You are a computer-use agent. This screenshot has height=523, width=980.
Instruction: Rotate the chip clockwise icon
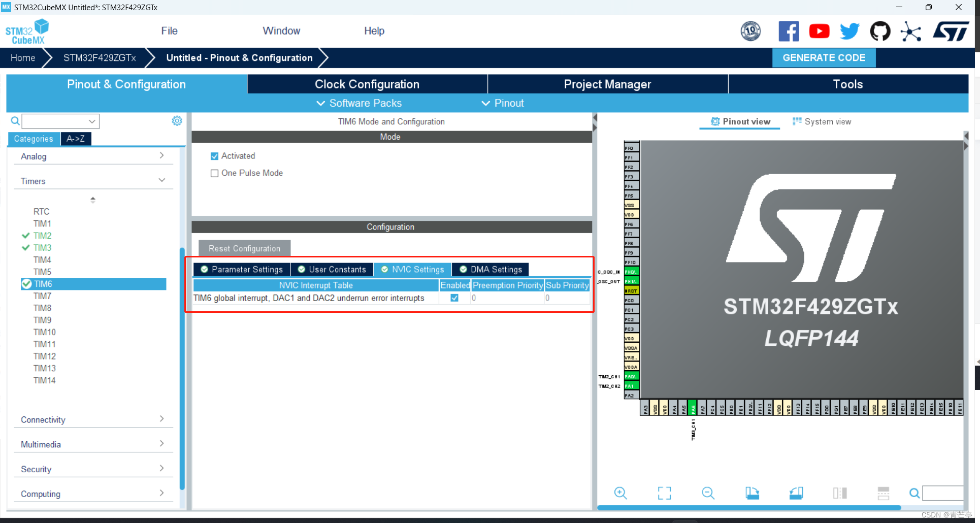pos(752,493)
